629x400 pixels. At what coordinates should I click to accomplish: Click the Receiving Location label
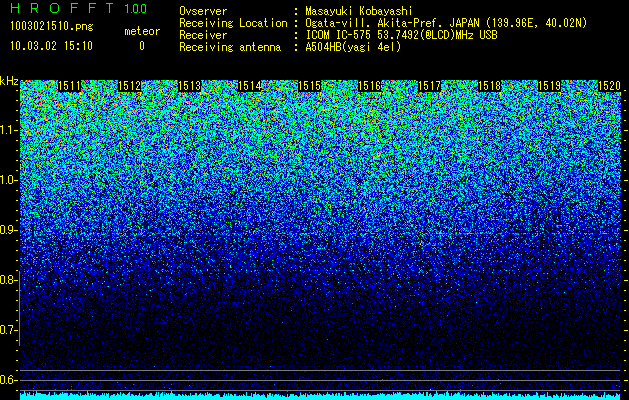click(x=233, y=23)
